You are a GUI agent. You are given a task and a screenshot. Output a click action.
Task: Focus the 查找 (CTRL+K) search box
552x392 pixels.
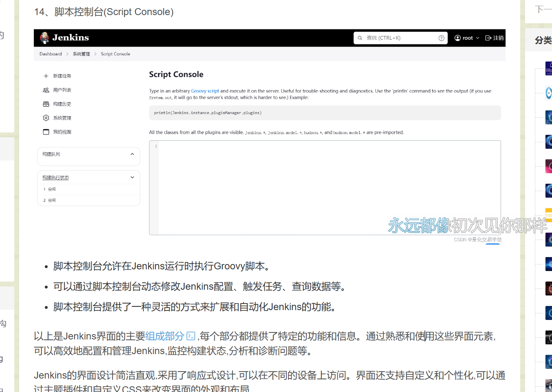pos(399,38)
